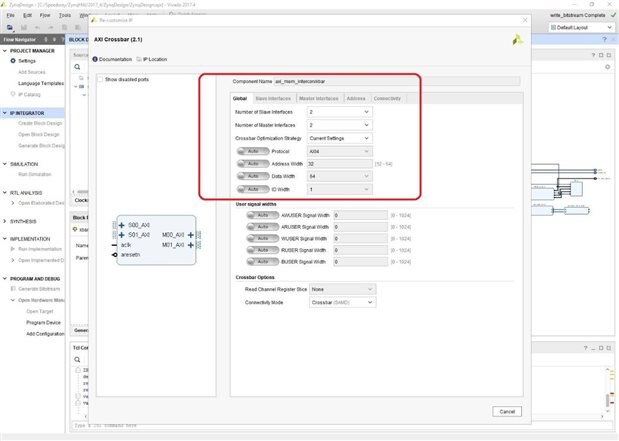The image size is (619, 441).
Task: Collapse the PROJECT MANAGER section
Action: (x=5, y=51)
